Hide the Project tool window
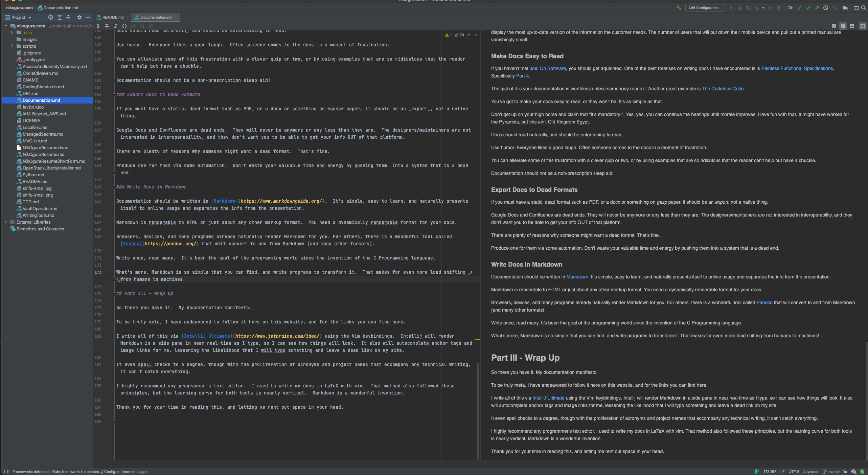 pos(88,17)
